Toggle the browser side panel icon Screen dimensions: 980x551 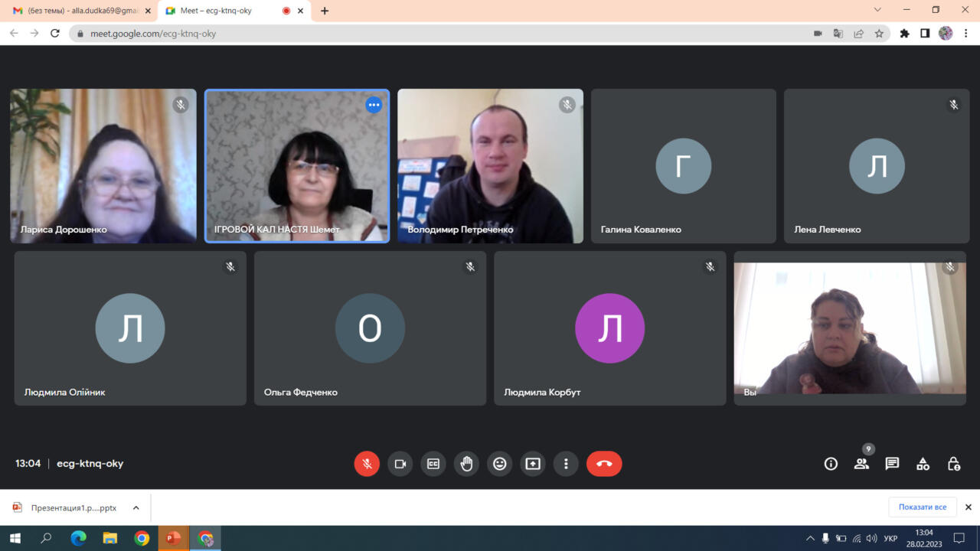point(925,34)
